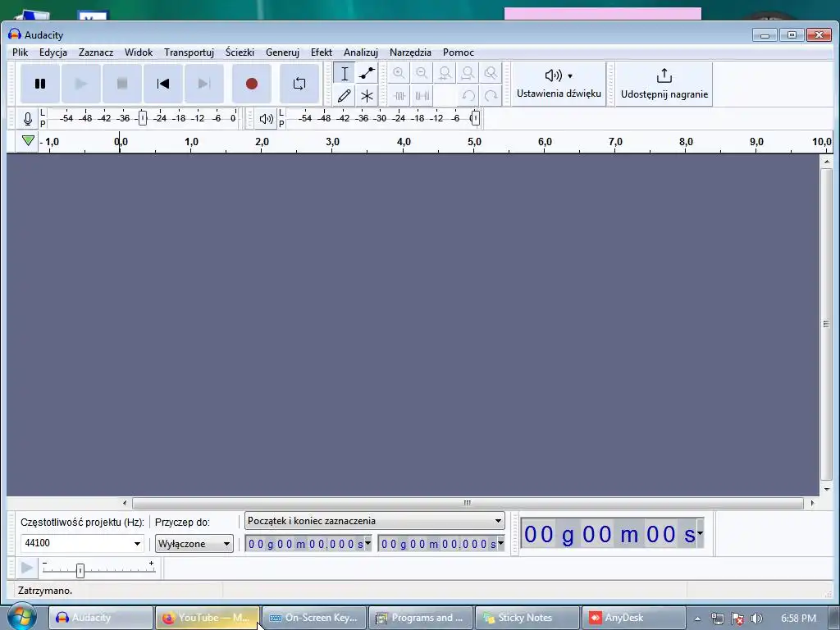840x630 pixels.
Task: Switch to On-Screen Keyboard taskbar button
Action: [314, 618]
